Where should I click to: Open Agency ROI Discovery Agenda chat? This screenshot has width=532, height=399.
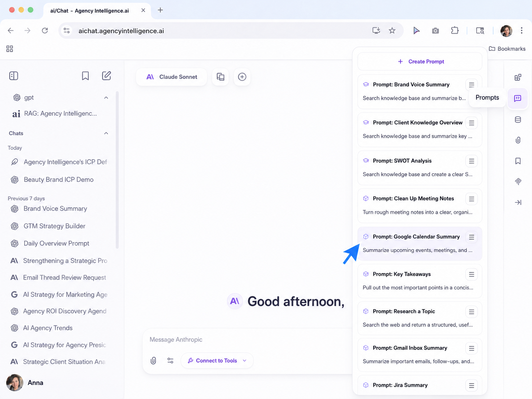pyautogui.click(x=59, y=311)
